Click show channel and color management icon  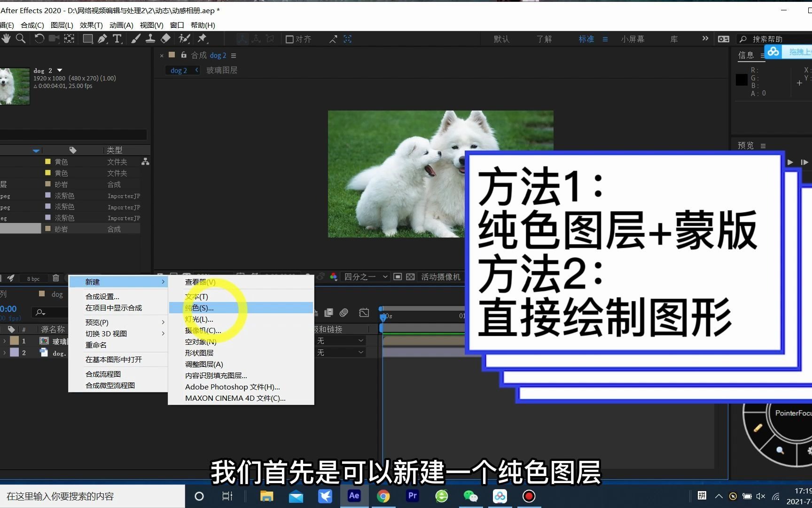pos(334,277)
